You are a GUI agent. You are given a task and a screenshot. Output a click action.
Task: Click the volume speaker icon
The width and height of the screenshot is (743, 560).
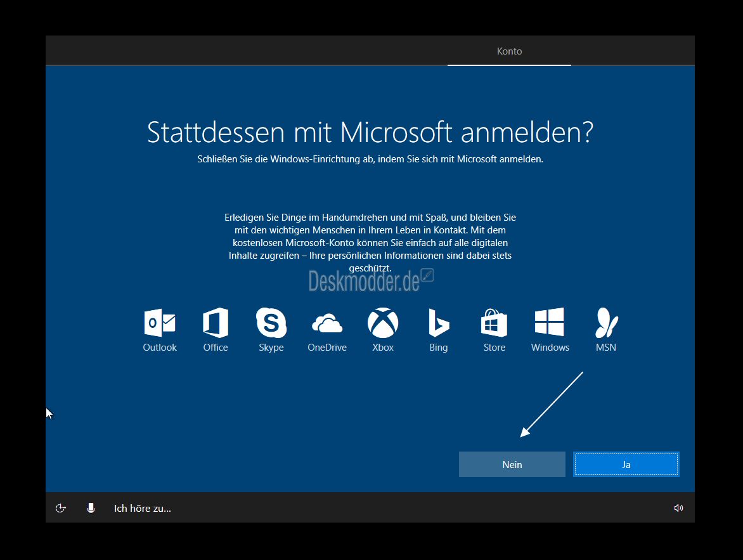click(x=678, y=508)
